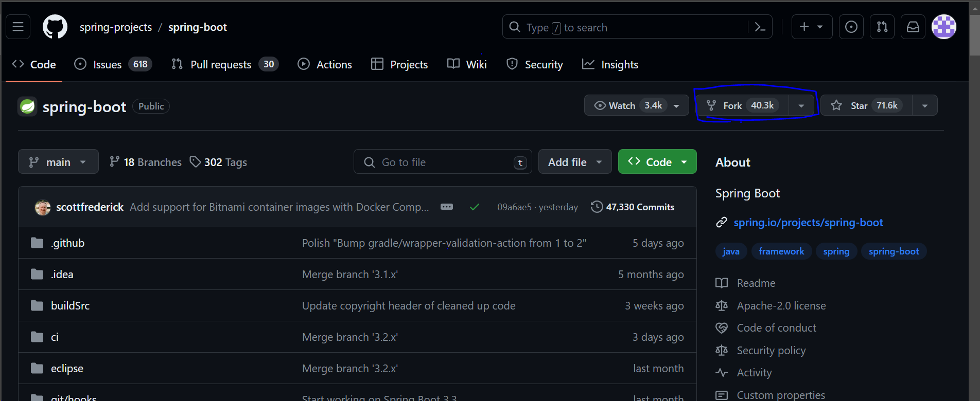Switch to the Code tab
Screen dimensions: 980x401
[x=34, y=64]
